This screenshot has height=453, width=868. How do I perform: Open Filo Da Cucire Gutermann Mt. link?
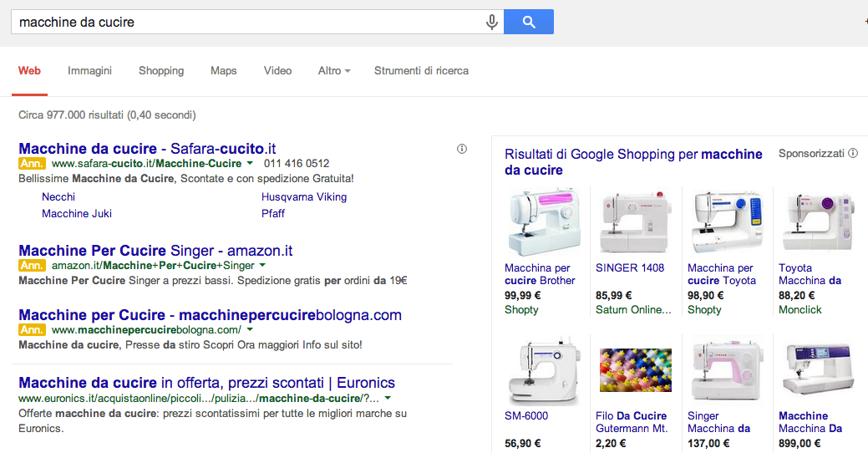(632, 422)
